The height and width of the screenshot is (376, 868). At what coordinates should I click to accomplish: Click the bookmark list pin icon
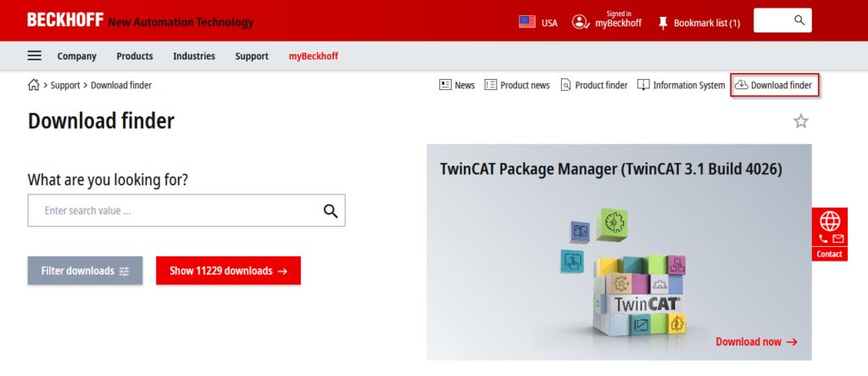[x=663, y=23]
